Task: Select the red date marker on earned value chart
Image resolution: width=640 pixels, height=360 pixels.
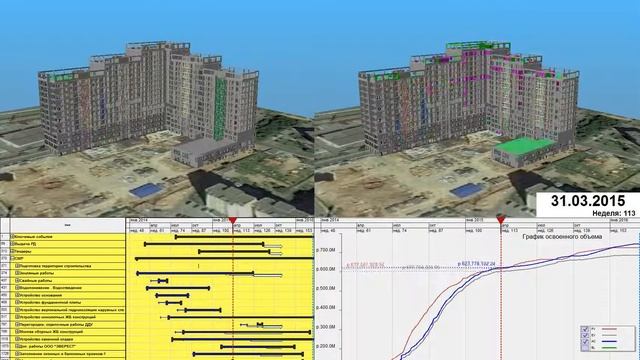Action: click(501, 221)
